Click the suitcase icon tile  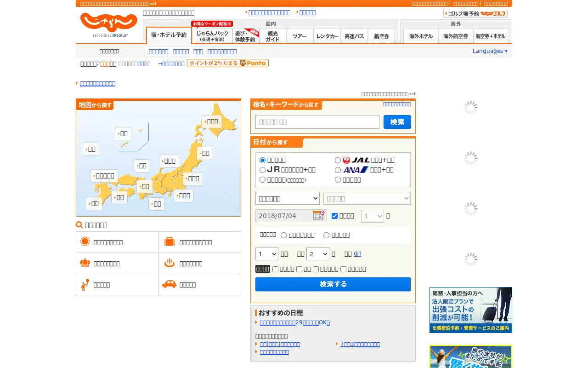[200, 242]
